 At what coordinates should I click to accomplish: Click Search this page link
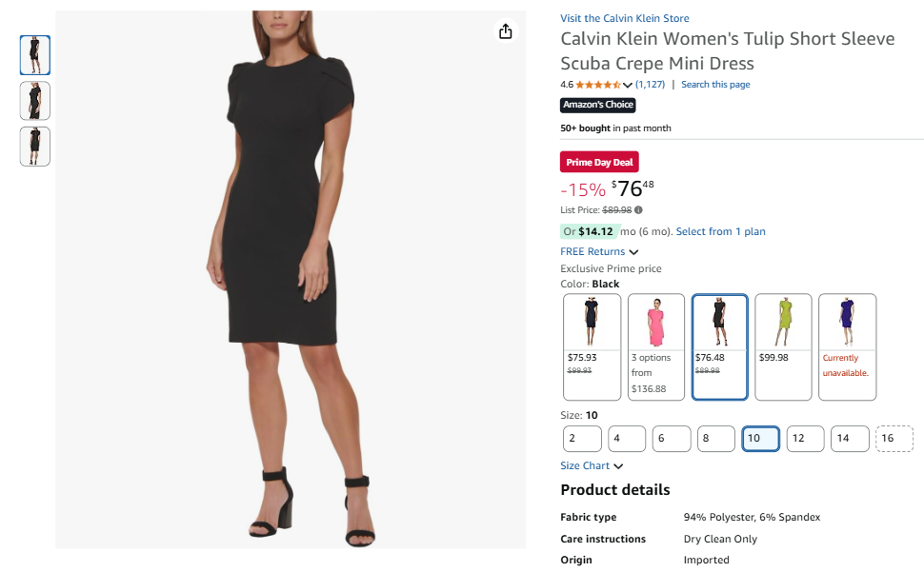tap(715, 85)
